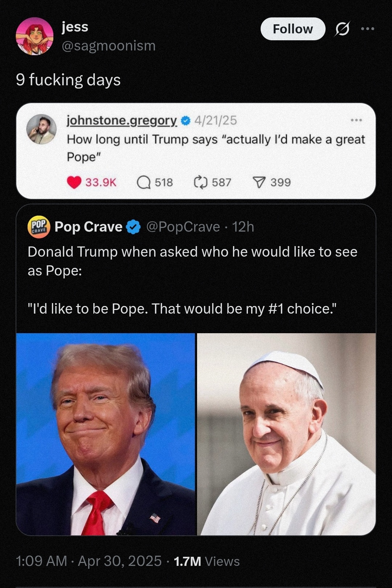Viewport: 392px width, 588px height.
Task: Click johnstone.gregory's blue verified badge
Action: click(x=185, y=121)
